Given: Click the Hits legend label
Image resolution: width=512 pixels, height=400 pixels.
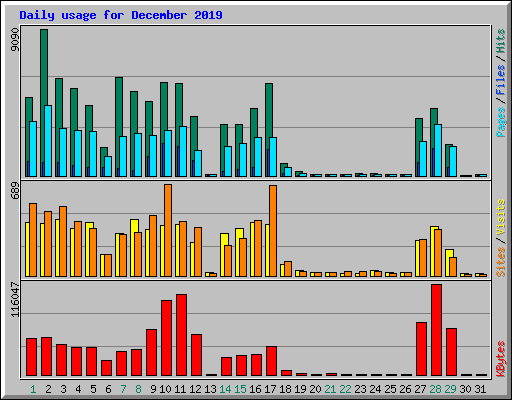Looking at the screenshot, I should coord(500,41).
